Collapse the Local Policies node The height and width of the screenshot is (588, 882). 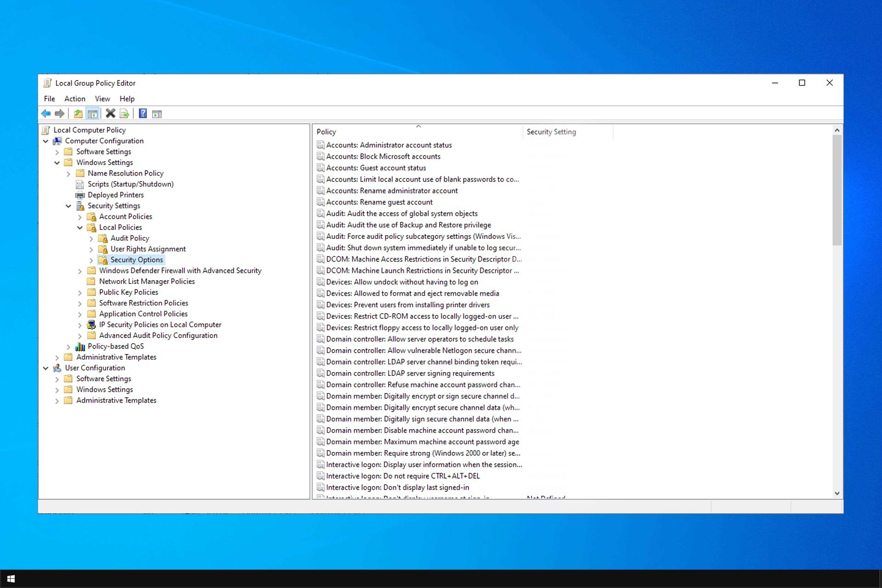pos(80,227)
